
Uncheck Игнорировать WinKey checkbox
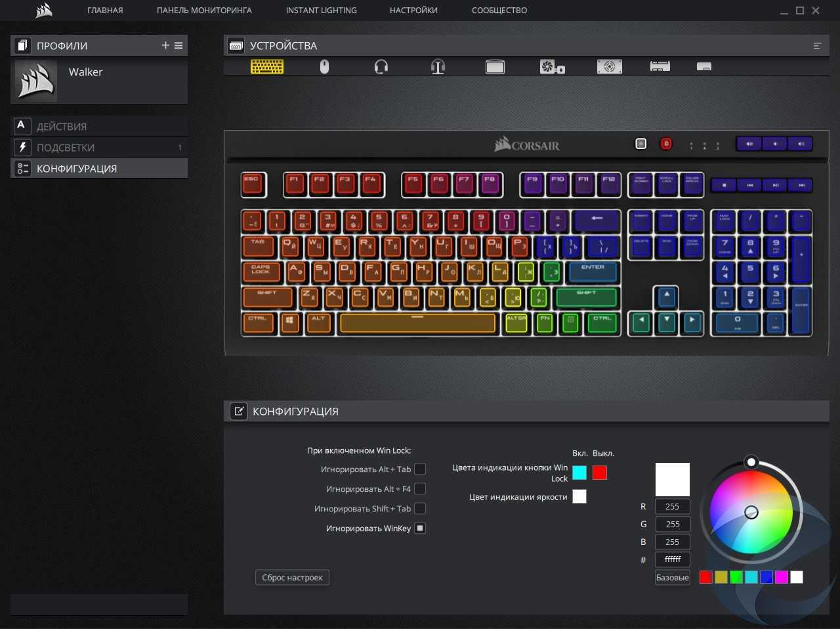tap(420, 528)
